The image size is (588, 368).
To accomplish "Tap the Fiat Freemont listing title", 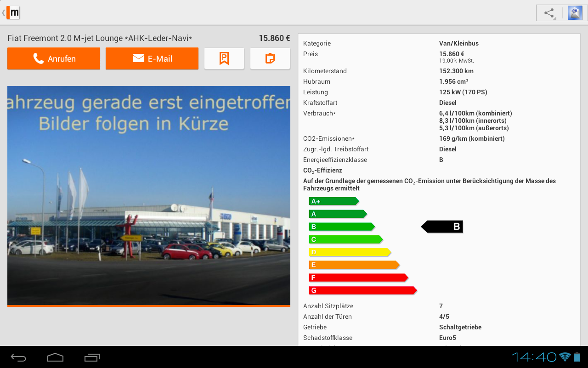I will (x=100, y=38).
